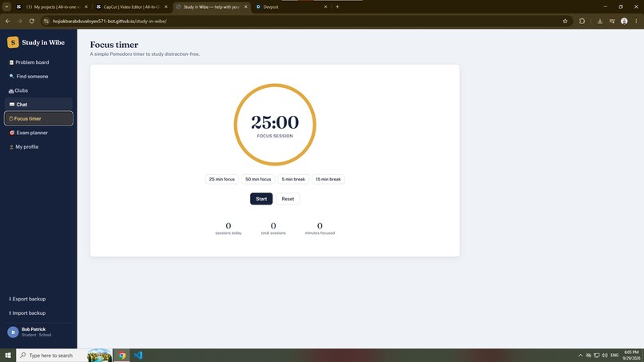Reload the current page
The image size is (644, 362).
(32, 21)
